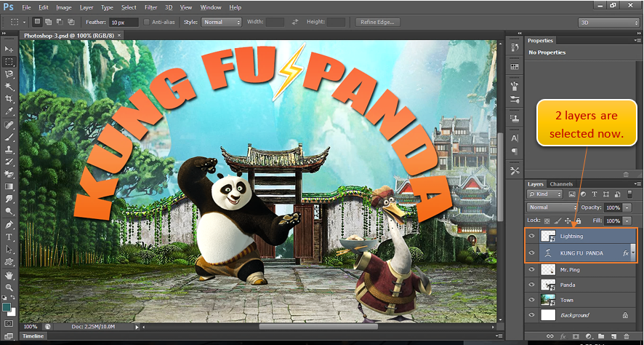Viewport: 644px width, 345px height.
Task: Select the Gradient tool
Action: (x=9, y=186)
